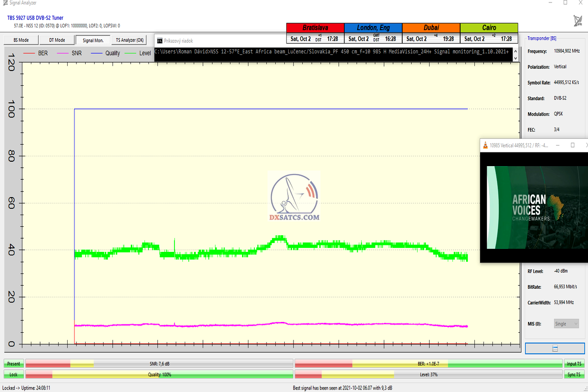Open the TS Analyzer (OK) tab
The width and height of the screenshot is (588, 392).
pyautogui.click(x=129, y=40)
